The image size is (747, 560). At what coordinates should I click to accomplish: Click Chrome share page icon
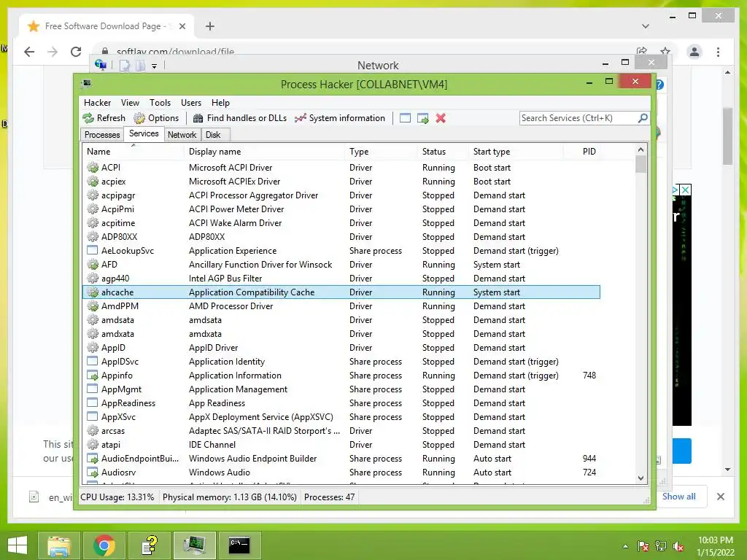click(x=642, y=51)
